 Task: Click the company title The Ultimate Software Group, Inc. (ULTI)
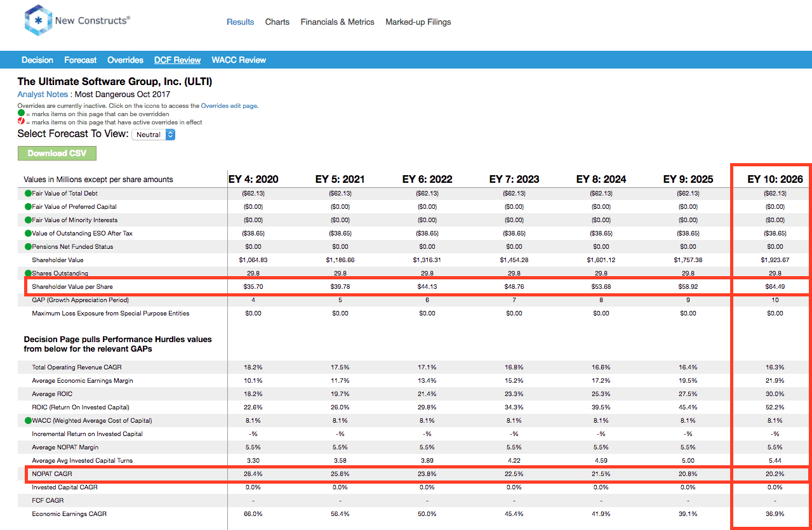click(x=115, y=81)
